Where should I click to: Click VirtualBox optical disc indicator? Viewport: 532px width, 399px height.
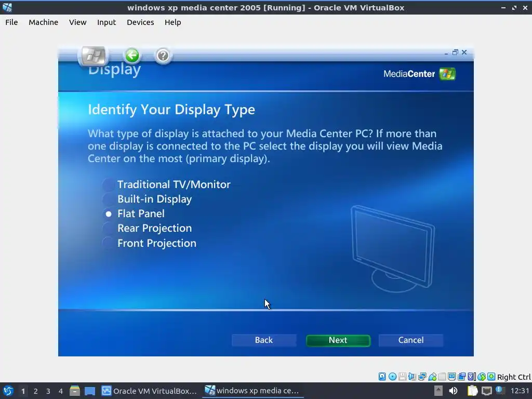[392, 376]
